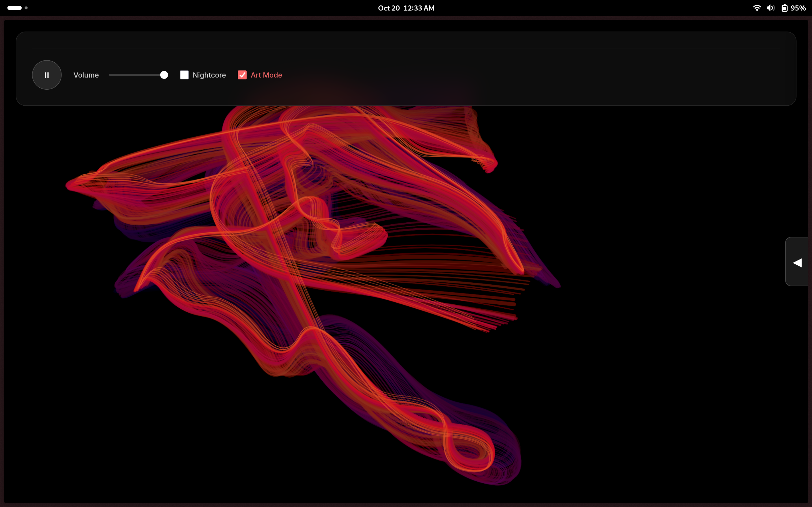Click the battery icon in top bar

click(784, 8)
